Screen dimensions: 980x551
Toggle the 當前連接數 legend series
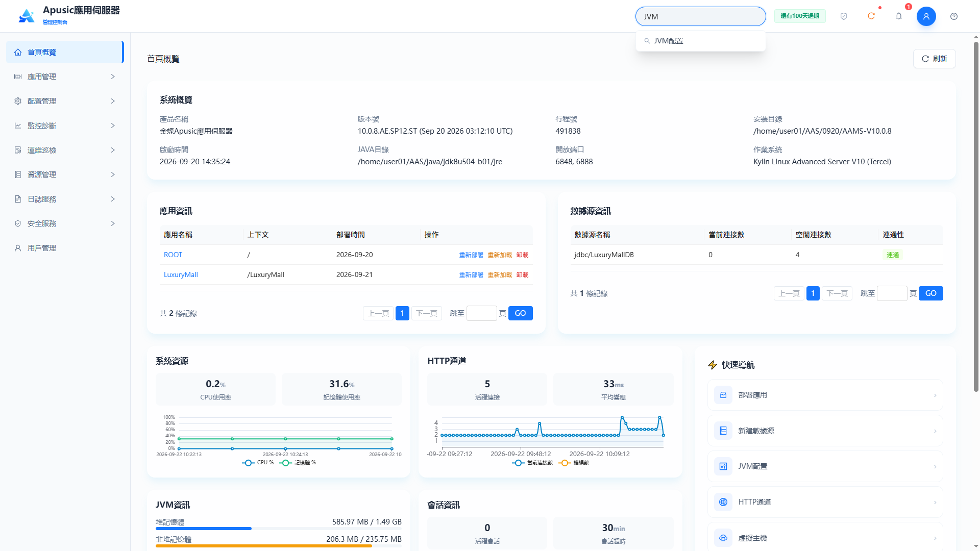coord(532,463)
